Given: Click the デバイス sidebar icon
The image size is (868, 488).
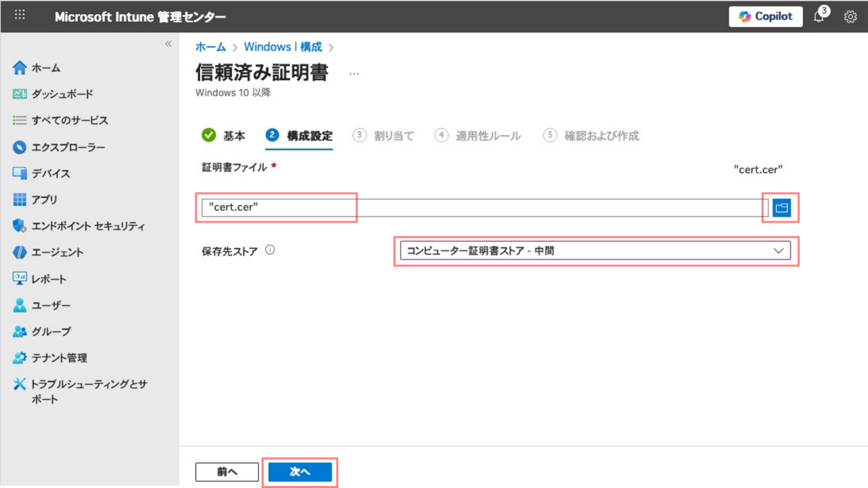Looking at the screenshot, I should coord(20,173).
